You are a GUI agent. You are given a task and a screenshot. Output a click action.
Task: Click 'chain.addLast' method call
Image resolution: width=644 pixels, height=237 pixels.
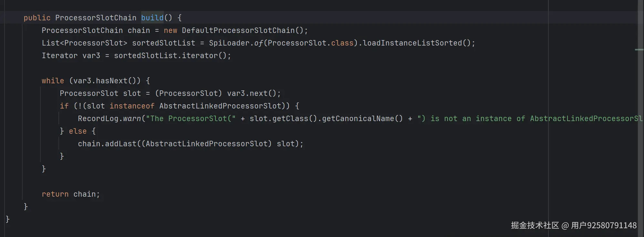pyautogui.click(x=107, y=144)
